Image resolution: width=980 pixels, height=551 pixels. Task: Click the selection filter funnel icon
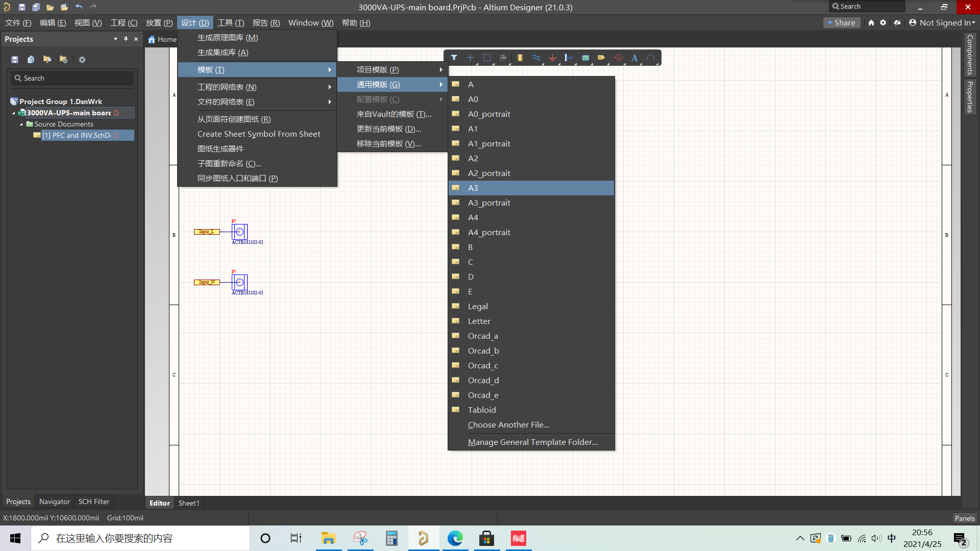tap(454, 58)
